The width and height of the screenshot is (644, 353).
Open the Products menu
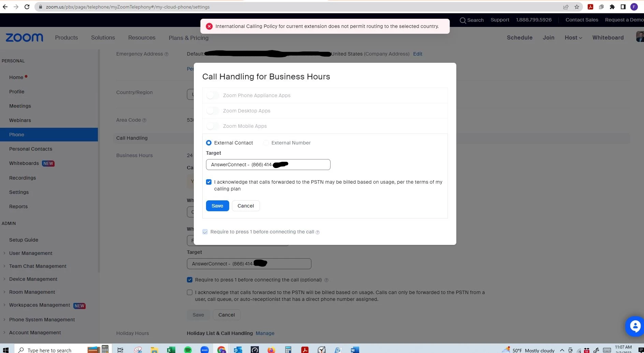coord(67,37)
